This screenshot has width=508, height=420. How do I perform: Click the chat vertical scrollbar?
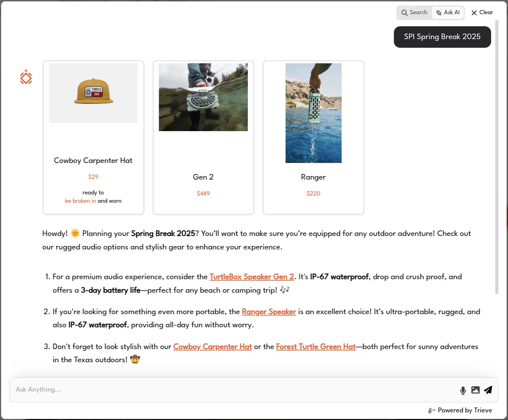point(497,157)
